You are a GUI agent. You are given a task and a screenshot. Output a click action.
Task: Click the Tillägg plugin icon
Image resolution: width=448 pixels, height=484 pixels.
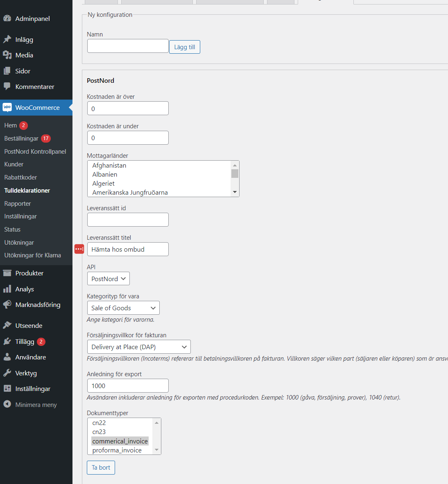click(7, 342)
